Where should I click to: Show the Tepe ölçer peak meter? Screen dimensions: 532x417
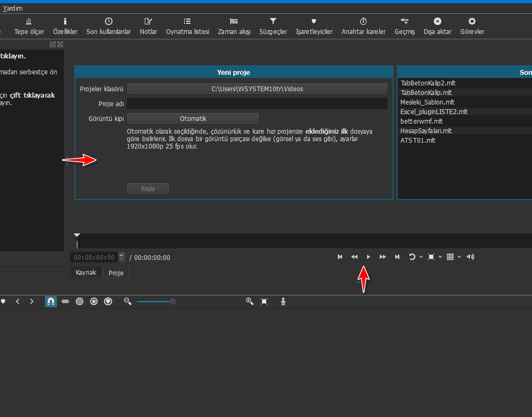click(29, 25)
